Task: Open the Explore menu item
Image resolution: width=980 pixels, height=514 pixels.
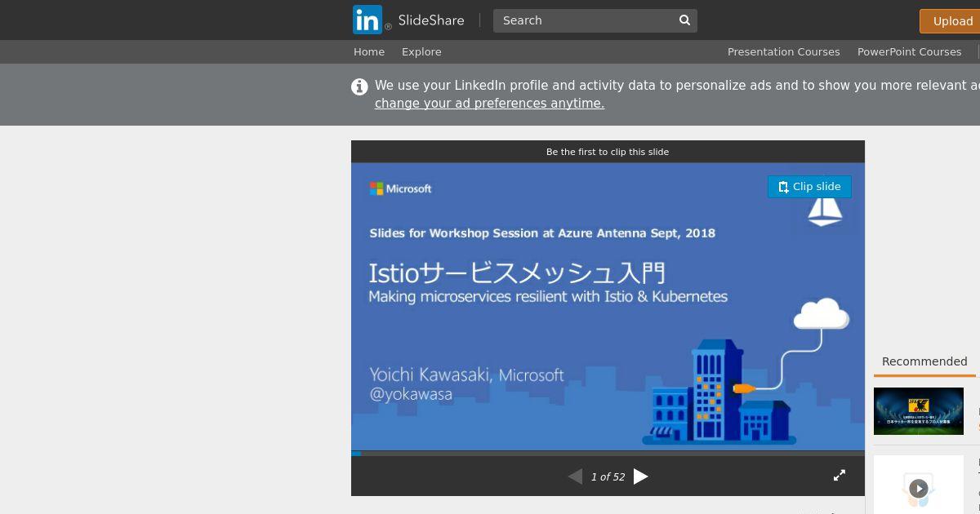Action: point(421,51)
